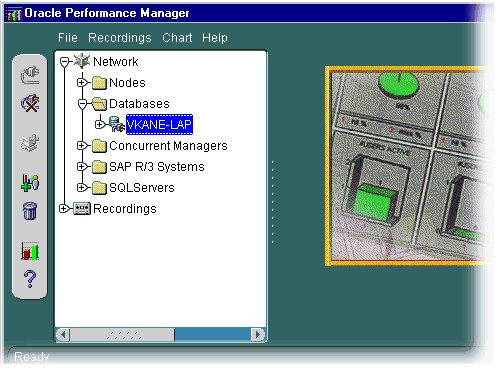Click the blue question mark help icon

tap(30, 279)
